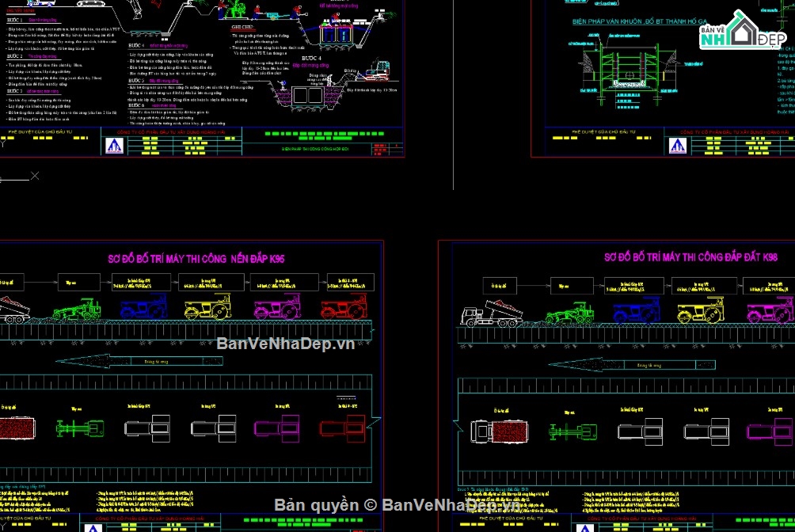Image resolution: width=795 pixels, height=532 pixels.
Task: Select the green grader side view on K98 sheet
Action: pos(569,313)
